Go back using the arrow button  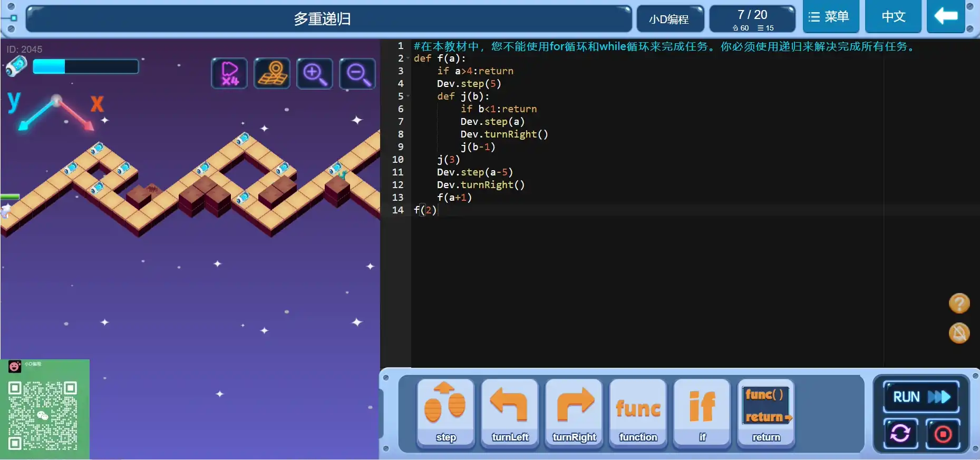(946, 17)
